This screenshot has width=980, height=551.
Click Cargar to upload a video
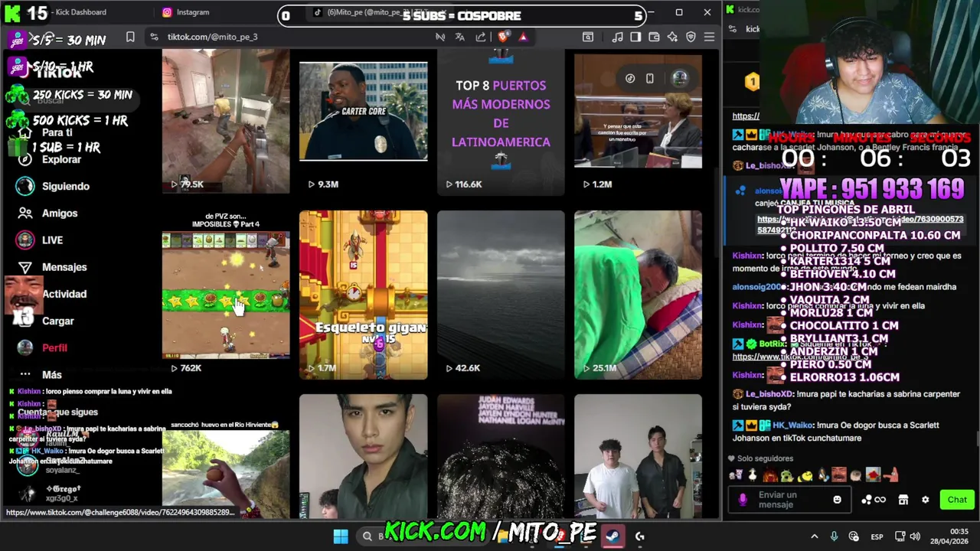pyautogui.click(x=58, y=321)
